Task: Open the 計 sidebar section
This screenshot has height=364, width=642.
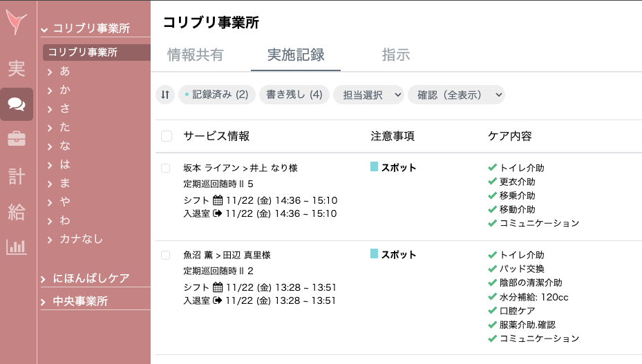Action: [x=17, y=176]
